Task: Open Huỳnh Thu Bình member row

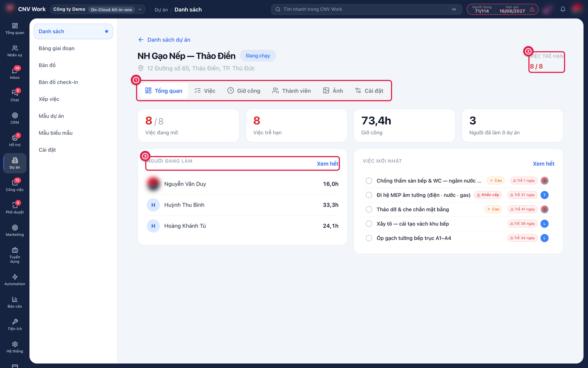Action: (243, 205)
